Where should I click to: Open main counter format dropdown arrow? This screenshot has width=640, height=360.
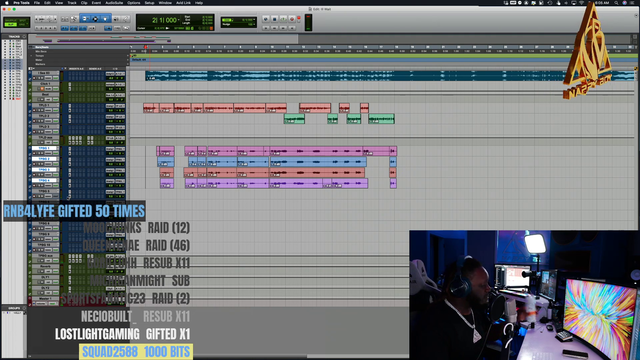click(x=179, y=20)
